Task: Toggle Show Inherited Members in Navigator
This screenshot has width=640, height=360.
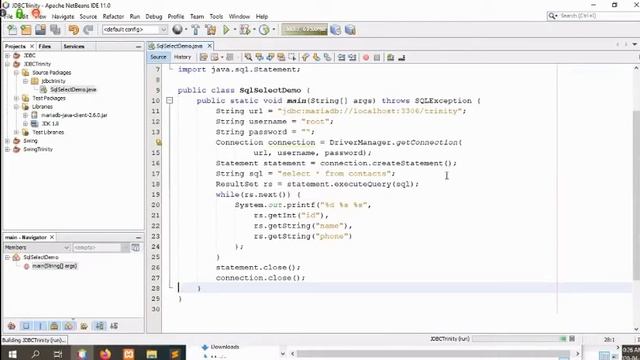Action: coord(11,326)
